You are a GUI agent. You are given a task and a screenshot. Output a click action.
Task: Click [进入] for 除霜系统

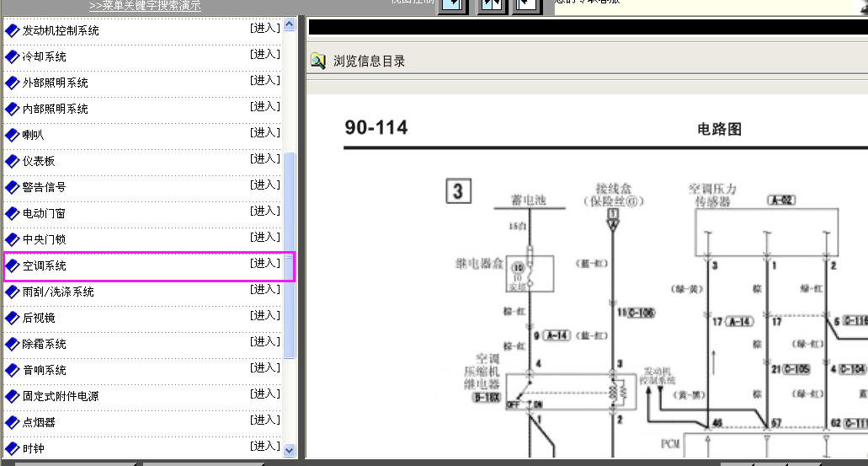pyautogui.click(x=265, y=341)
